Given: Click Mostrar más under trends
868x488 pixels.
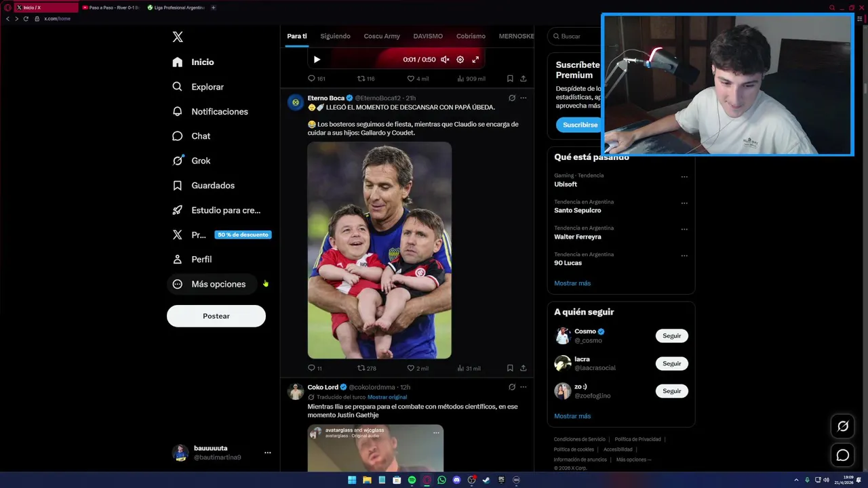Looking at the screenshot, I should (572, 283).
